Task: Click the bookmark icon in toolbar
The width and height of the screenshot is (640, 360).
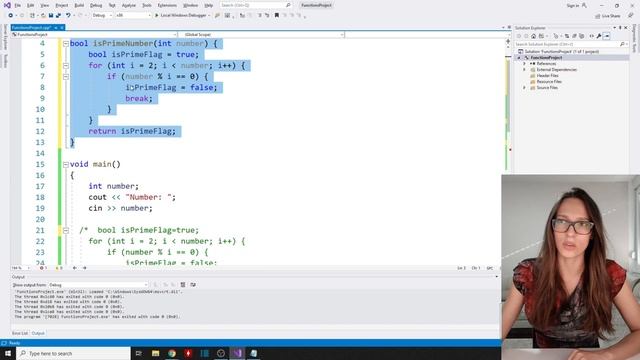Action: [x=277, y=16]
